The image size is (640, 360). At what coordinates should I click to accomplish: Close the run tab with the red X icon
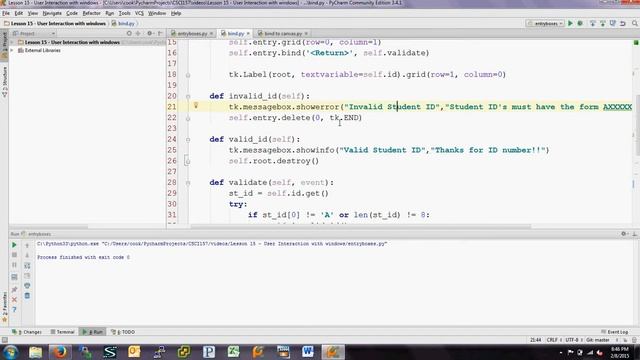pos(14,300)
